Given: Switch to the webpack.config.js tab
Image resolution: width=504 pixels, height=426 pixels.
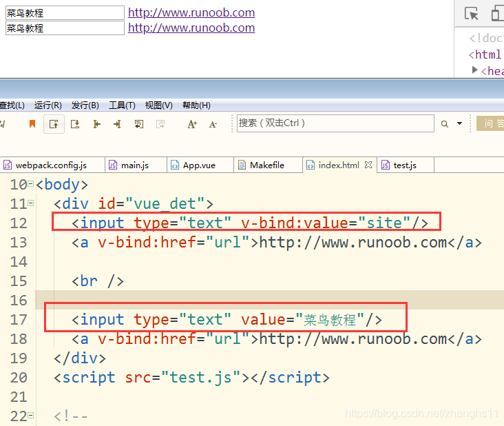Looking at the screenshot, I should pos(52,165).
